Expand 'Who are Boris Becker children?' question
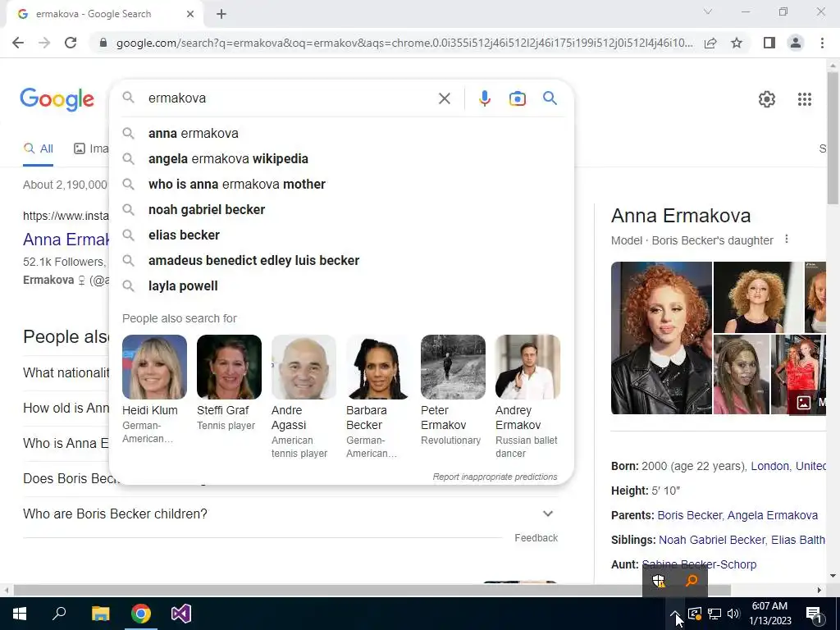The image size is (840, 630). click(x=290, y=514)
